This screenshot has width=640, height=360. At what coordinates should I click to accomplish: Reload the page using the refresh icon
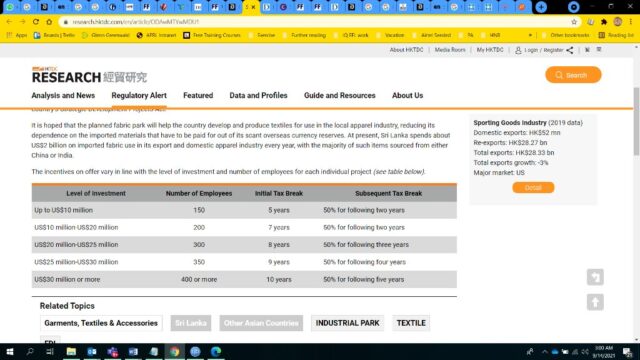(x=36, y=22)
